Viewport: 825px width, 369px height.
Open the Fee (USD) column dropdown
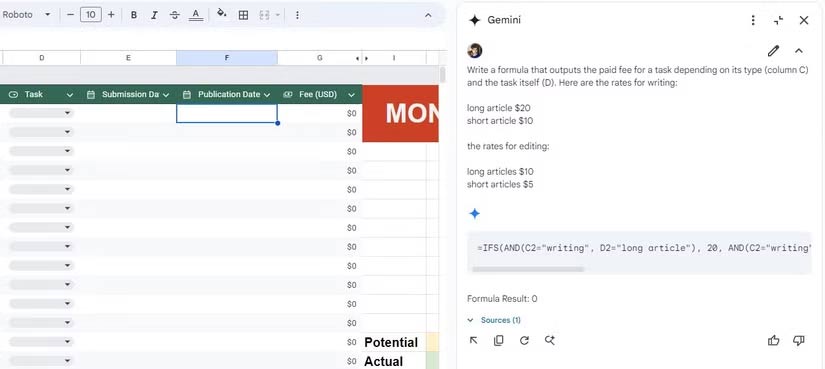pos(351,95)
